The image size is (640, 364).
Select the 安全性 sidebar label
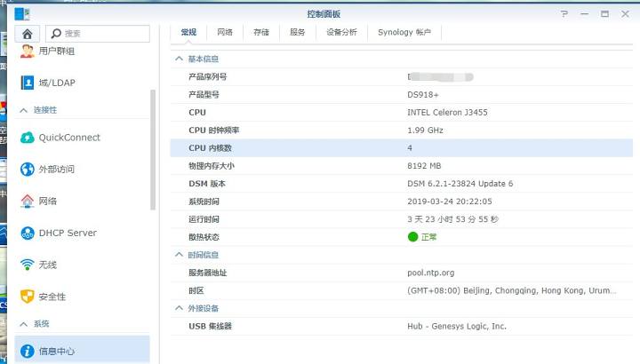pos(52,297)
